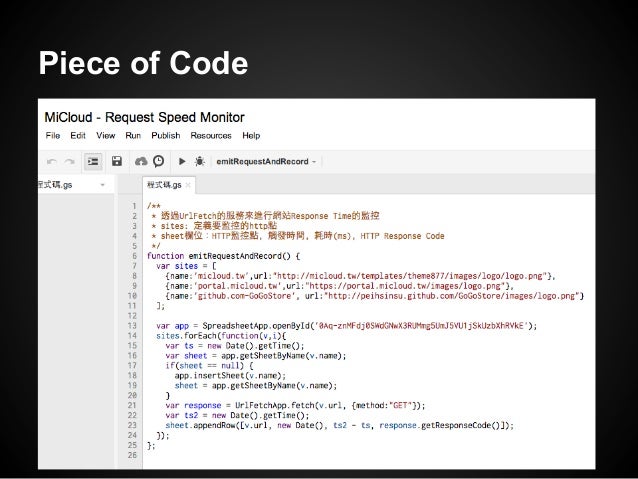Click the sheet.appendRow code line

340,425
